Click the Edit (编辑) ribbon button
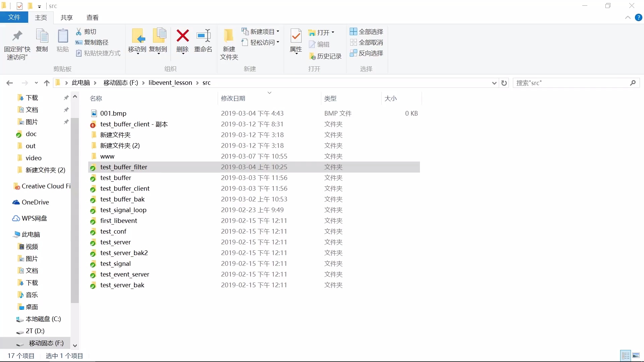 click(319, 44)
